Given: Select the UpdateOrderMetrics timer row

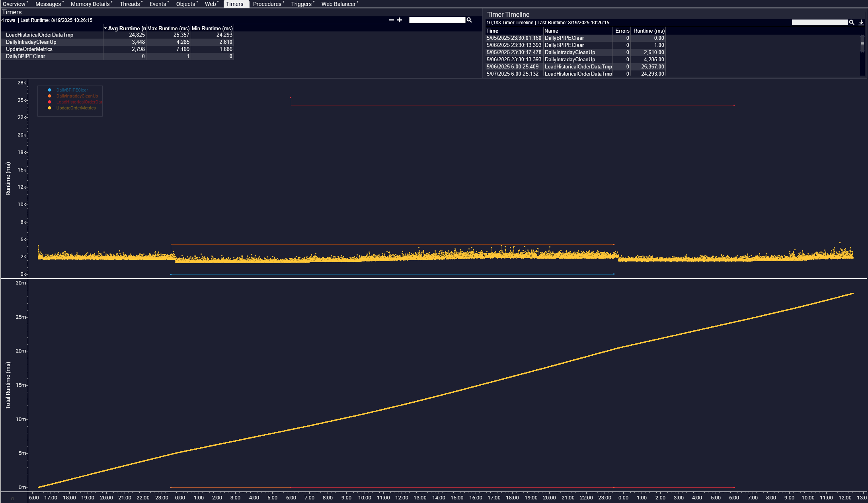Looking at the screenshot, I should pos(29,49).
